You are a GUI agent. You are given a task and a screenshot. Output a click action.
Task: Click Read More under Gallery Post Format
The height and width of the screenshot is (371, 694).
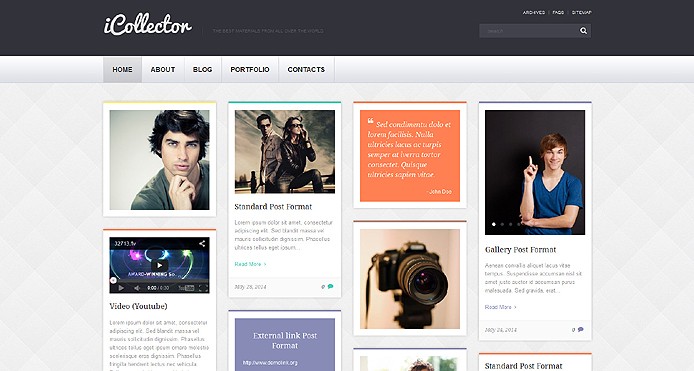[x=500, y=307]
